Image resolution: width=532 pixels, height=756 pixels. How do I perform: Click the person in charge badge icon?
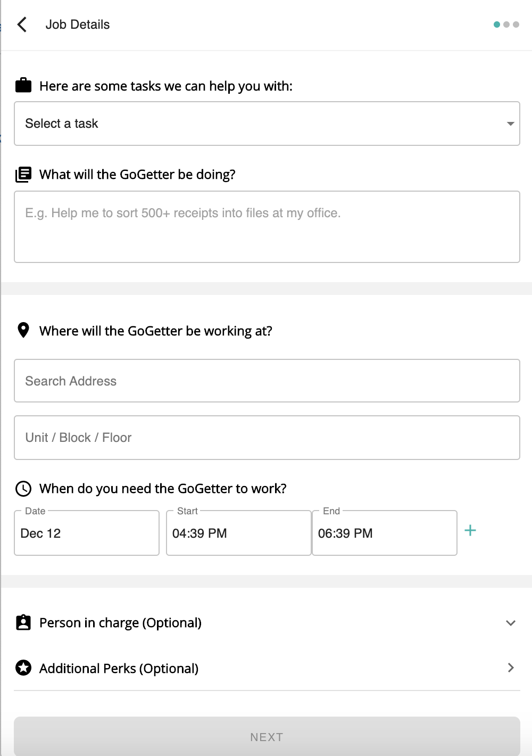coord(23,622)
